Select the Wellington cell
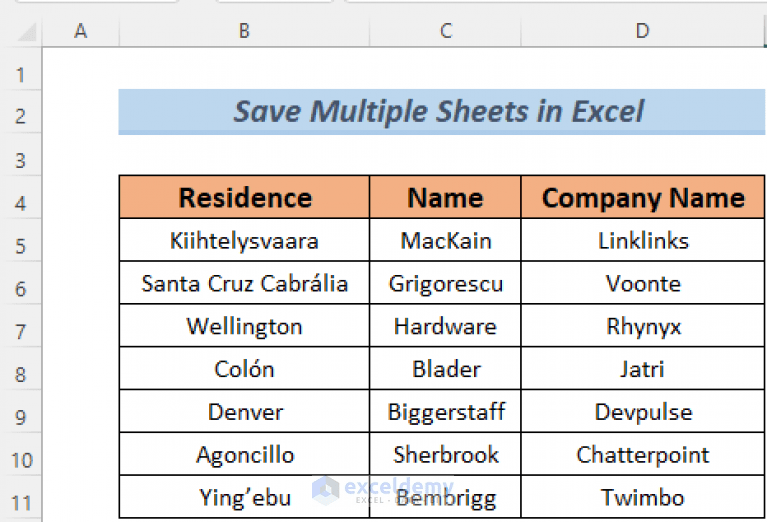This screenshot has height=522, width=767. click(245, 325)
